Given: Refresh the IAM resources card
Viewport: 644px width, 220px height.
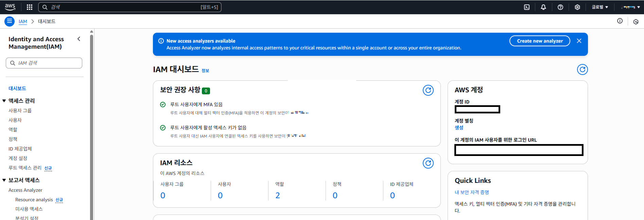Looking at the screenshot, I should [428, 163].
